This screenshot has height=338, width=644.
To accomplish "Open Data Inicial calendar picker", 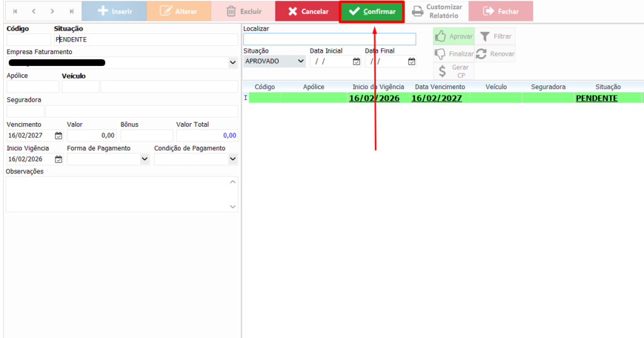I will 357,62.
